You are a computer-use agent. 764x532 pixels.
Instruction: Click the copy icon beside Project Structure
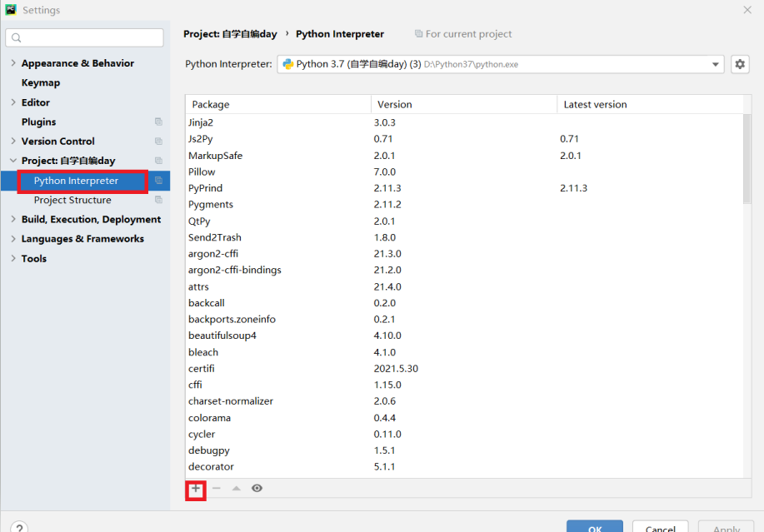[x=158, y=200]
